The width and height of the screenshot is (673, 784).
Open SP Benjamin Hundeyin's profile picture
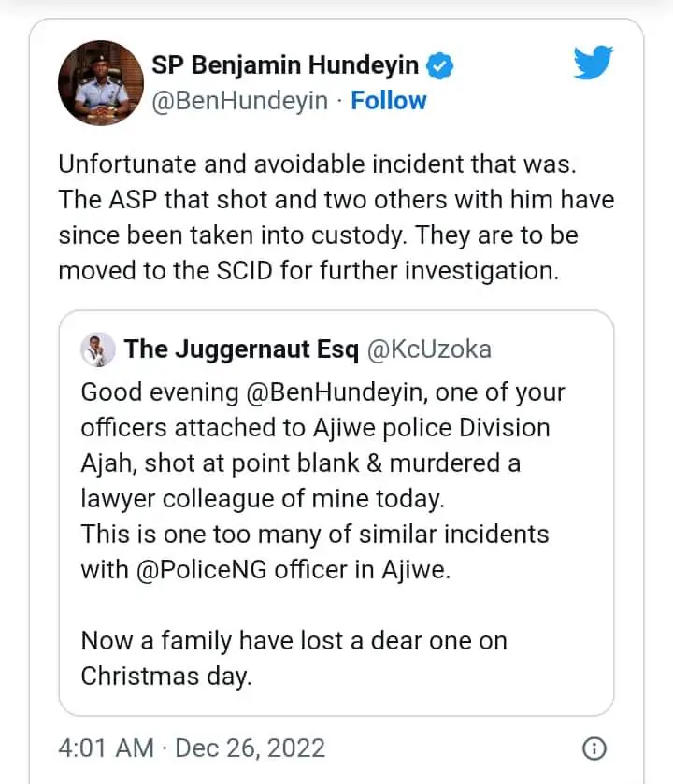(101, 83)
